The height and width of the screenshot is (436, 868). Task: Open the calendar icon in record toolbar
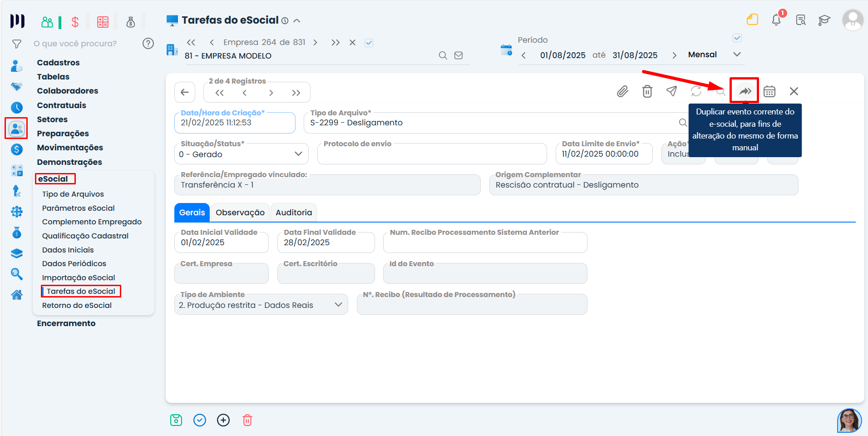769,91
